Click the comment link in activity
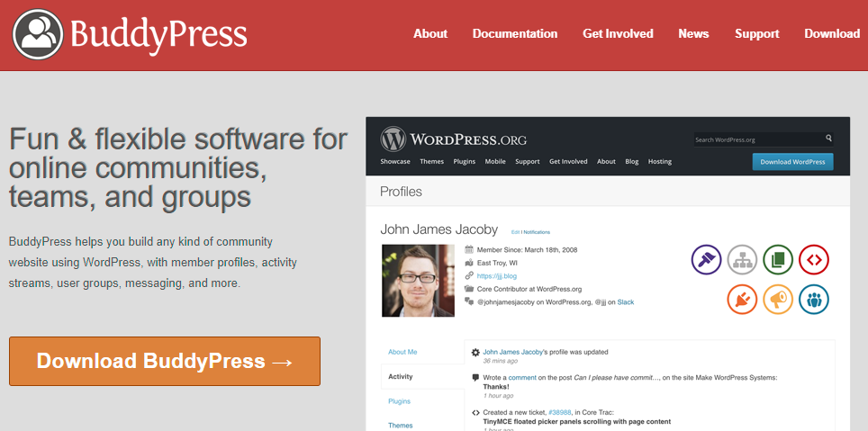This screenshot has width=868, height=431. tap(522, 377)
